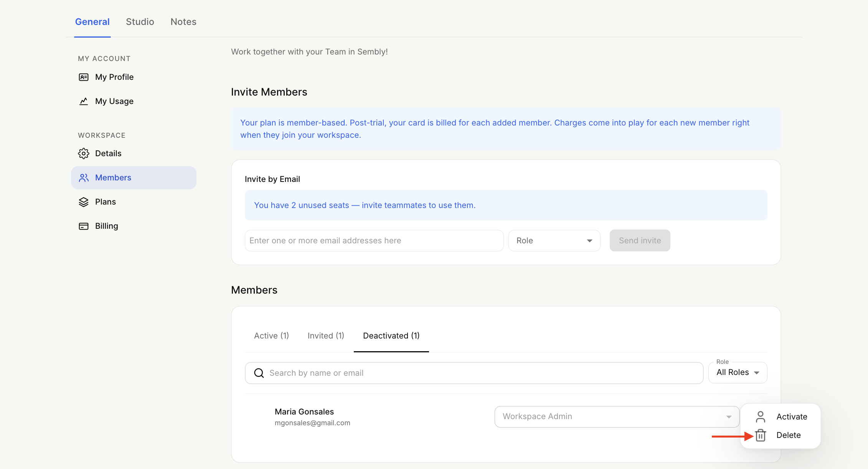Switch to the General tab
The image size is (868, 469).
click(92, 22)
